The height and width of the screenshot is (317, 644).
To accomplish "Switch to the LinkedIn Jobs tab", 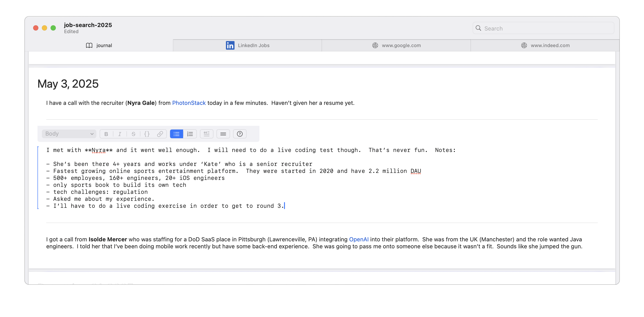I will 247,46.
